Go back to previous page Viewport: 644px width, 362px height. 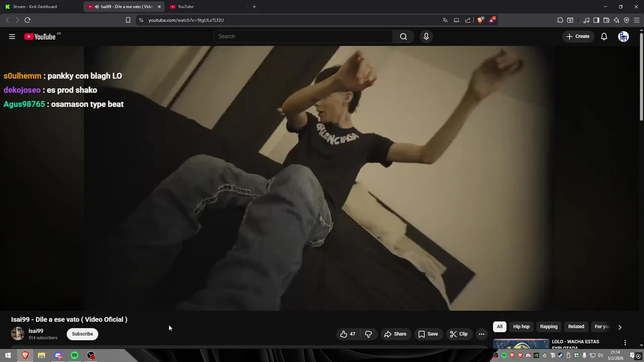click(x=7, y=20)
